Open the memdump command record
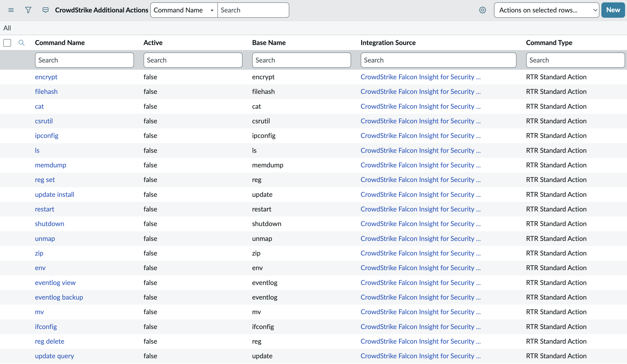 click(x=51, y=165)
